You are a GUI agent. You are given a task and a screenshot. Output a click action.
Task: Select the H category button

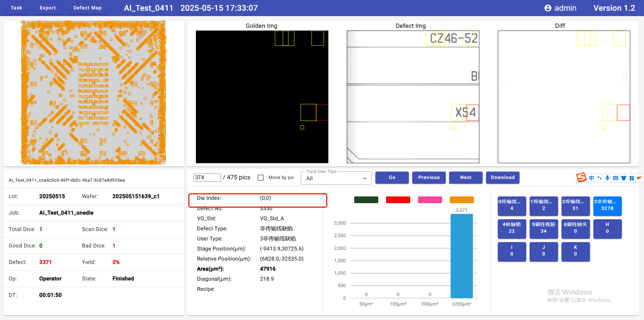tap(607, 229)
